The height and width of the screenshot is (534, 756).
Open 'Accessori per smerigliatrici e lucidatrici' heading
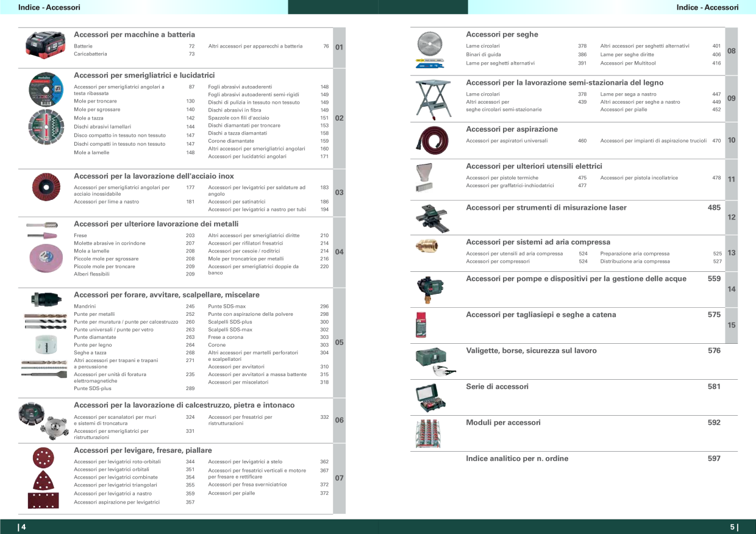click(x=144, y=75)
